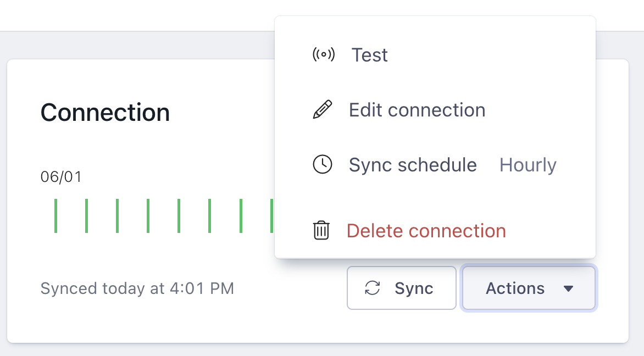Select the last visible green bar beside menu

pyautogui.click(x=271, y=216)
